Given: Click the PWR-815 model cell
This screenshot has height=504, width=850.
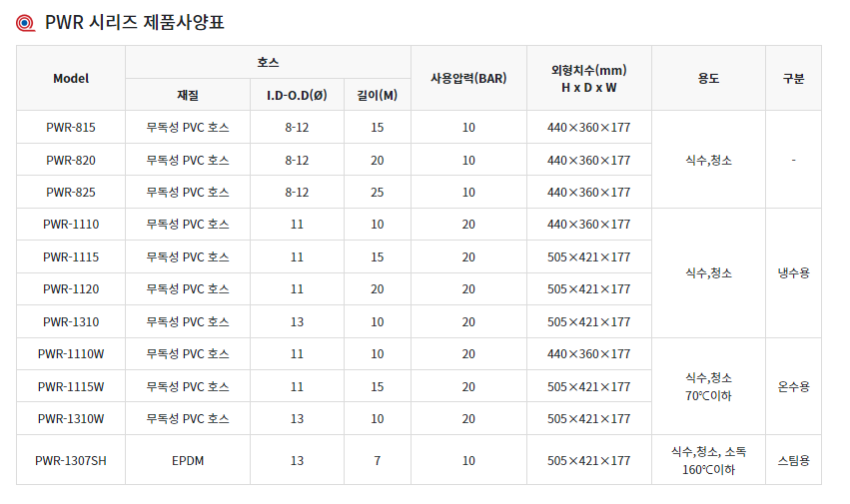Looking at the screenshot, I should point(71,127).
